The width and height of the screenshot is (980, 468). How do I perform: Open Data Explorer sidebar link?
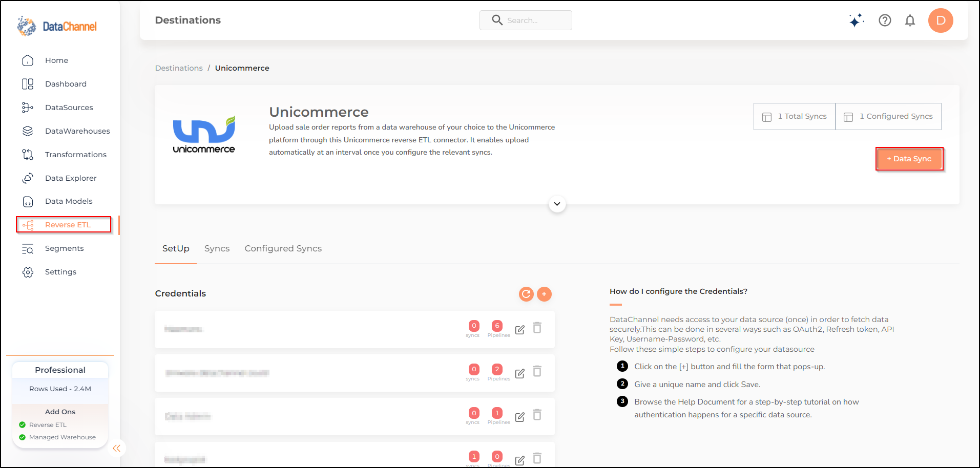click(x=71, y=178)
